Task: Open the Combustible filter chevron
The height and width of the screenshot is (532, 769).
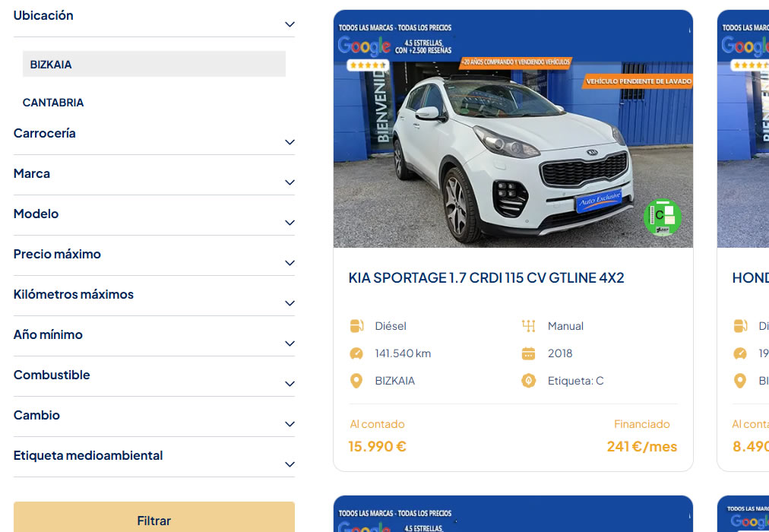Action: click(290, 384)
